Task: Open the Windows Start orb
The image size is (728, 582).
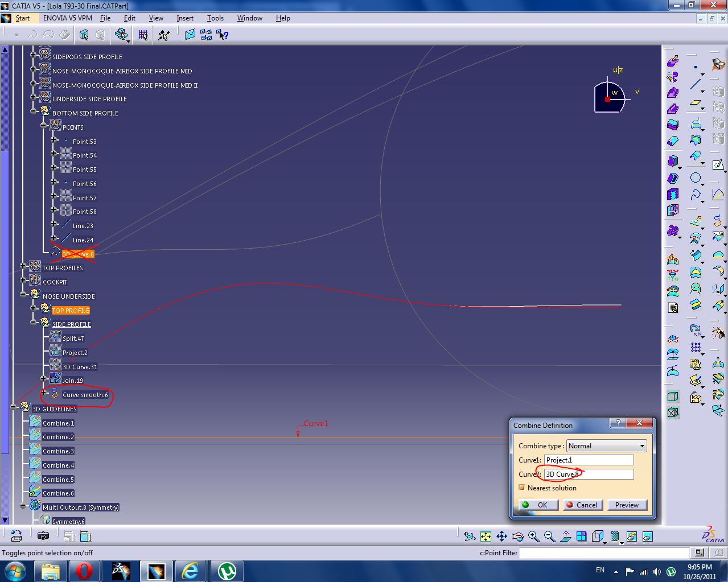Action: click(15, 570)
